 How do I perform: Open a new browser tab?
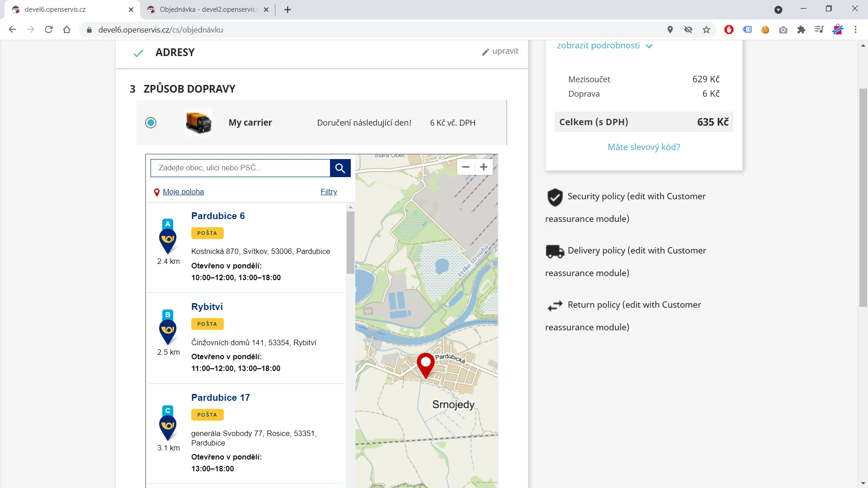click(288, 9)
